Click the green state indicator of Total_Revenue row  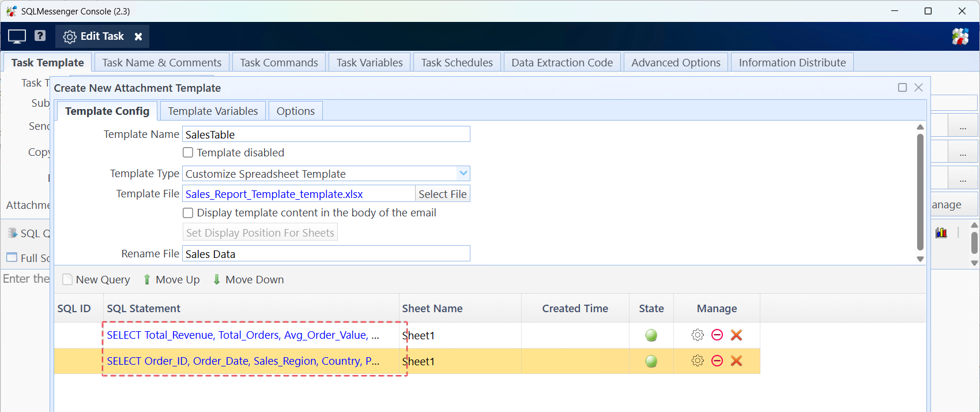(x=651, y=335)
